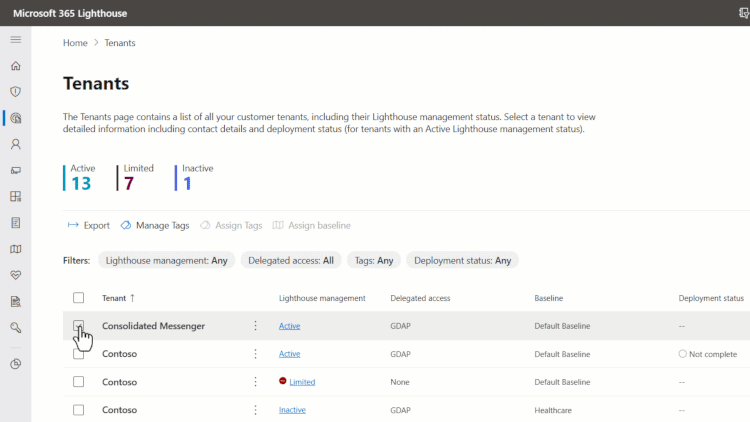Open Users from sidebar person icon
This screenshot has width=750, height=422.
click(15, 144)
